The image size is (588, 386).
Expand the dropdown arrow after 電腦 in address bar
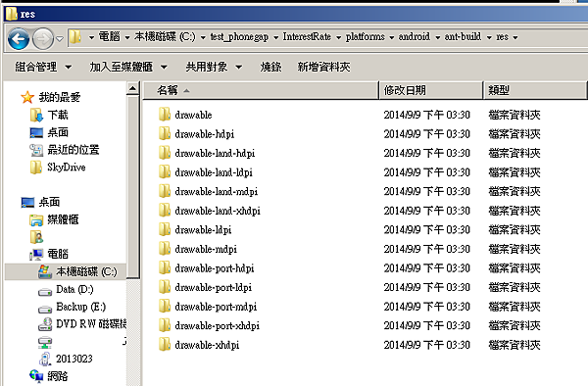pos(127,37)
